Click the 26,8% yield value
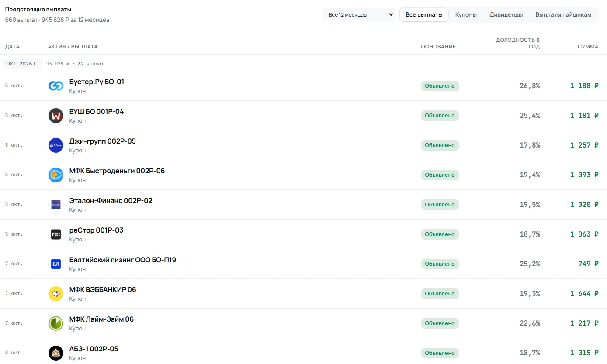Image resolution: width=607 pixels, height=364 pixels. coord(530,86)
